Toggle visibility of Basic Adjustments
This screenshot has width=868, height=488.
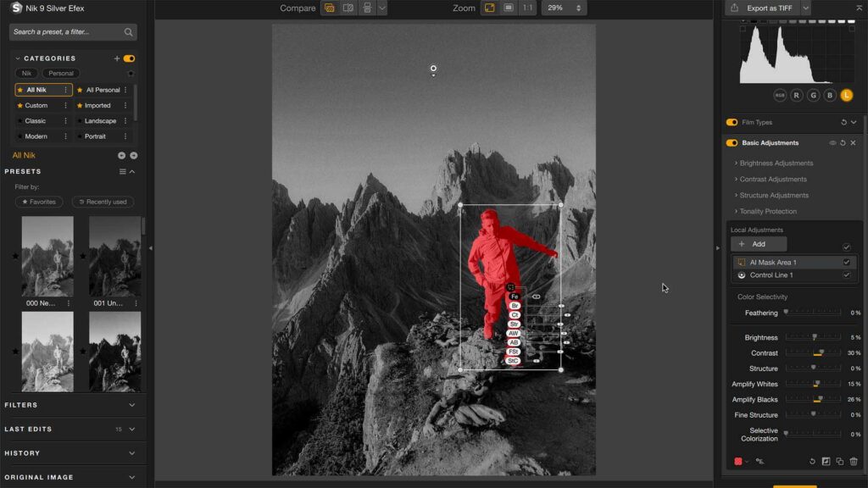coord(834,142)
